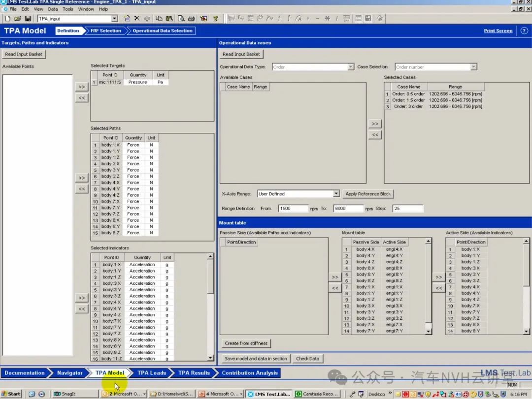Click the yellow question mark help icon
The height and width of the screenshot is (399, 532).
pyautogui.click(x=215, y=19)
